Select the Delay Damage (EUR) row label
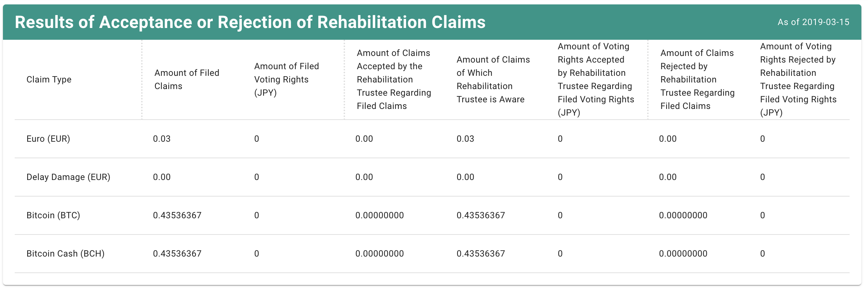This screenshot has width=868, height=293. click(68, 177)
